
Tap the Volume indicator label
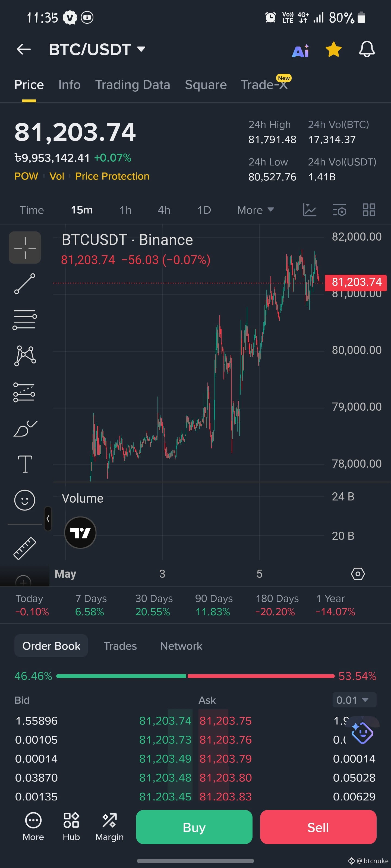(x=82, y=498)
